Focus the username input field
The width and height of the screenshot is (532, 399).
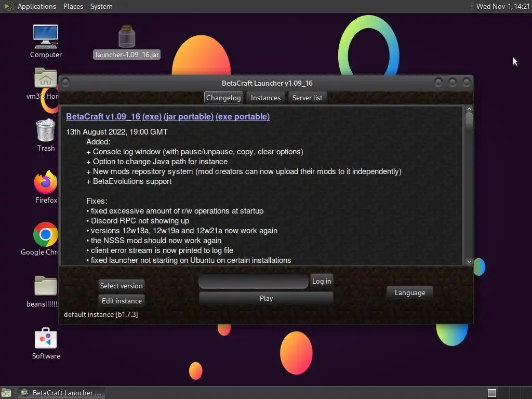point(254,281)
